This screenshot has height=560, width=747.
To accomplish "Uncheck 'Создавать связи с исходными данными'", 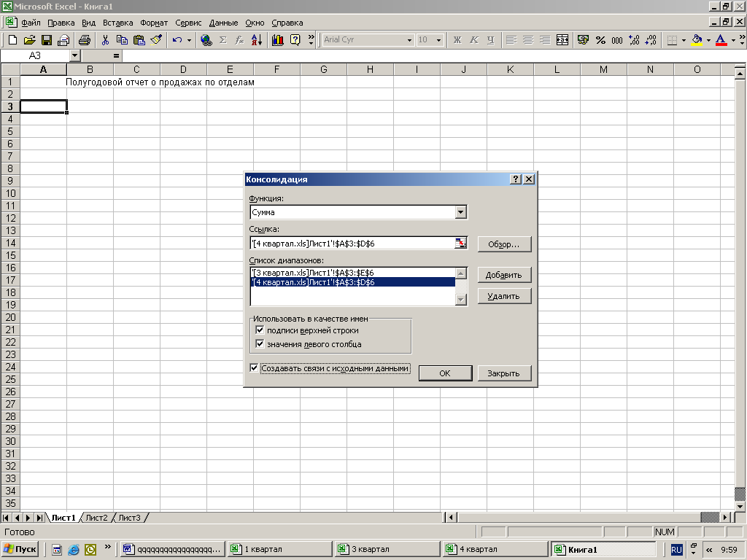I will [x=254, y=368].
